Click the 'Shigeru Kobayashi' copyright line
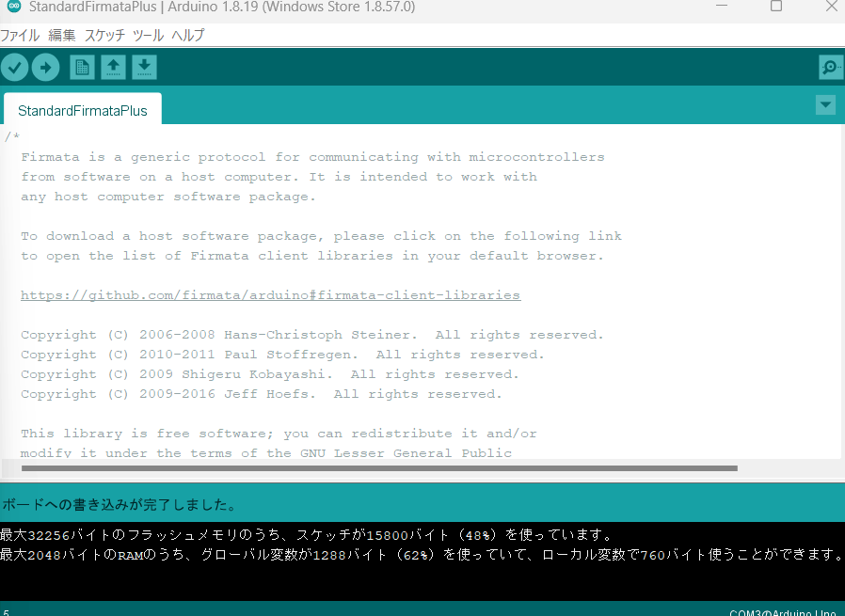This screenshot has width=845, height=616. 269,374
